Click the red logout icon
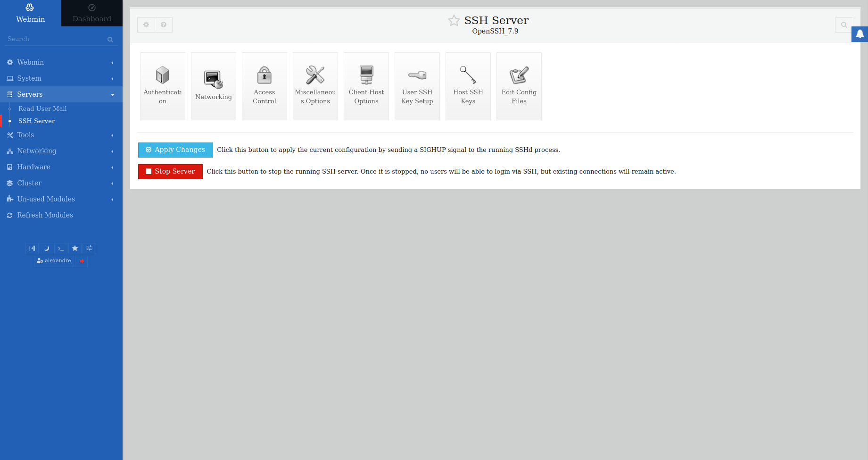868x460 pixels. point(82,261)
